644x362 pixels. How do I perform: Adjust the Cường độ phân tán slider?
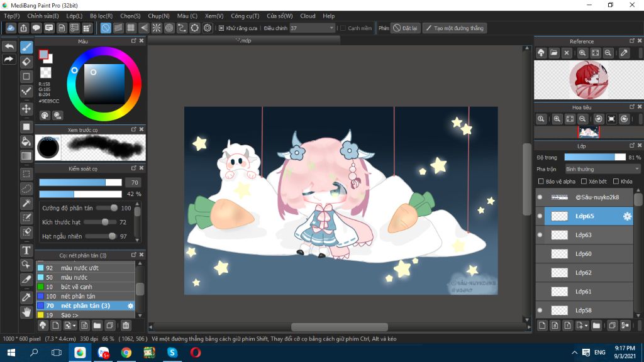pos(107,208)
